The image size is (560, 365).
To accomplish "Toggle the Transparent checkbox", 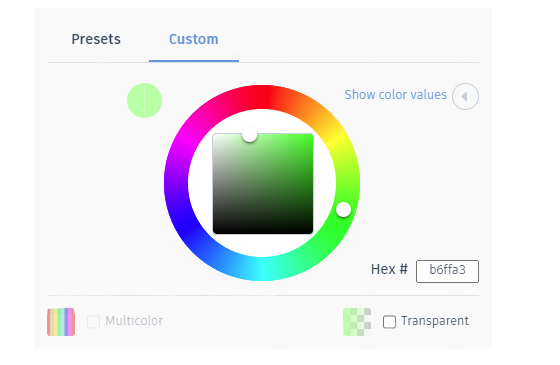I will 389,321.
